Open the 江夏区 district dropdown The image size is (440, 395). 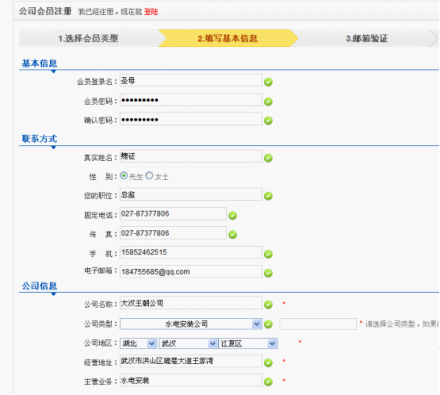(248, 343)
